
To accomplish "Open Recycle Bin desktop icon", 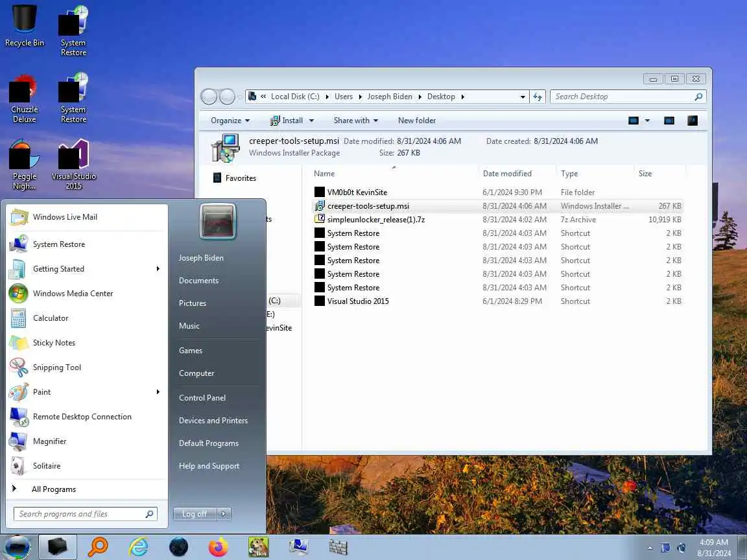I will click(x=24, y=25).
